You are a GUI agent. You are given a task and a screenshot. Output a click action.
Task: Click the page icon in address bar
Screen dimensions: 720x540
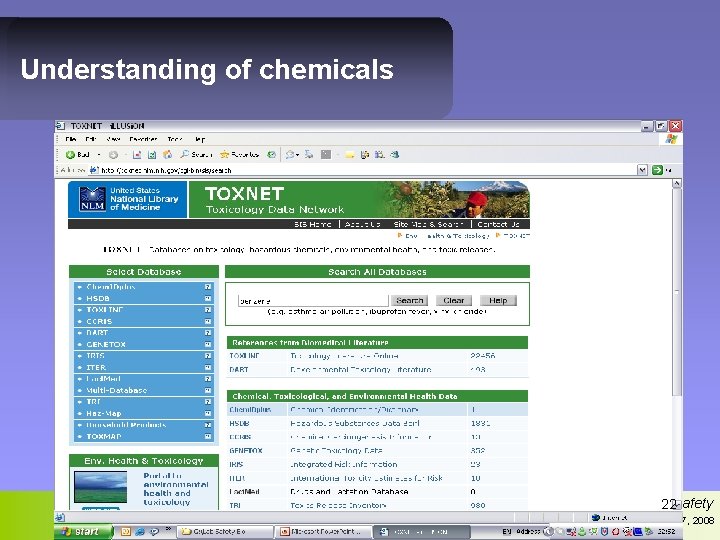(x=94, y=170)
